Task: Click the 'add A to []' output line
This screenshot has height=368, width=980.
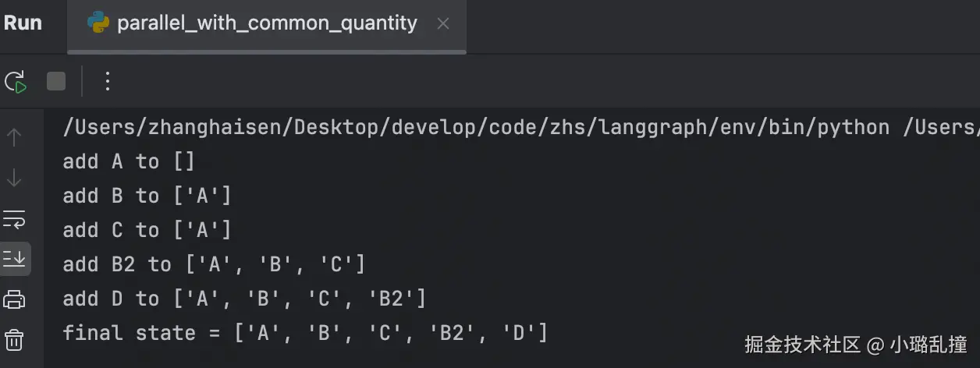Action: 129,162
